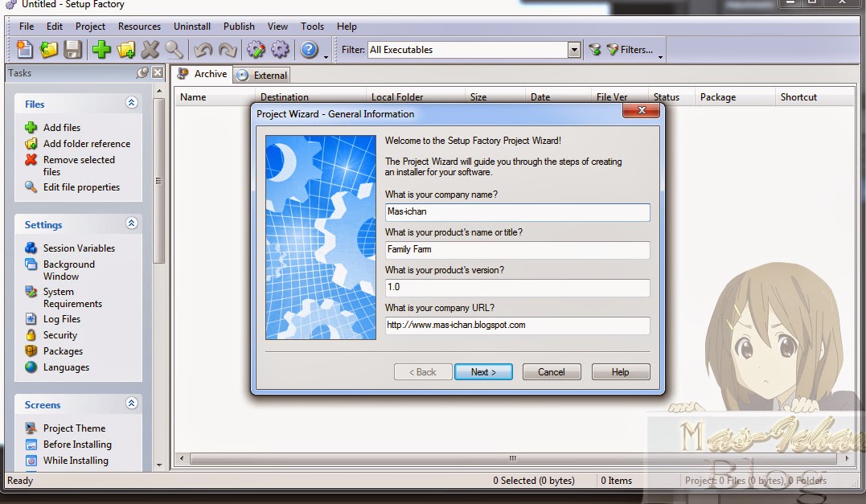Open the Edit menu
The image size is (866, 504).
pos(54,27)
